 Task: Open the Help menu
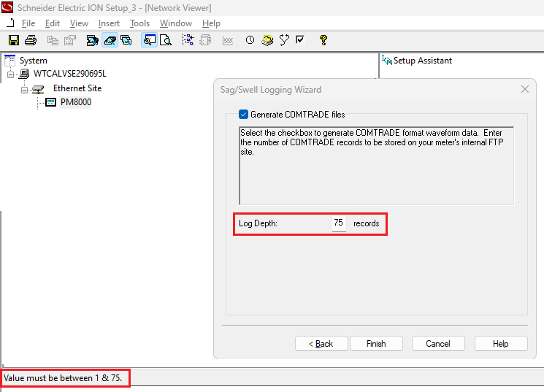211,23
